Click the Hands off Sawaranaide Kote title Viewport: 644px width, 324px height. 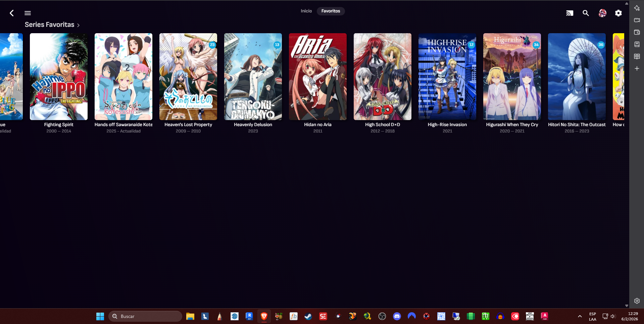pyautogui.click(x=123, y=124)
